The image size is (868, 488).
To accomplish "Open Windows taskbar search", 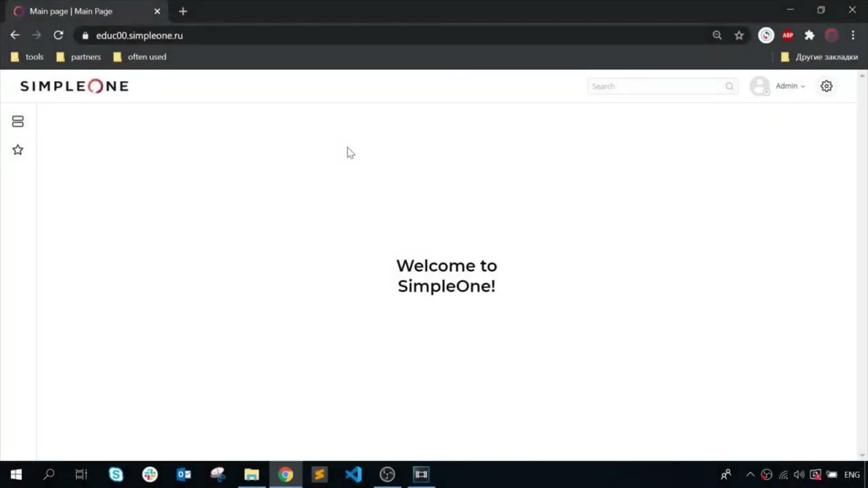I will pyautogui.click(x=49, y=474).
